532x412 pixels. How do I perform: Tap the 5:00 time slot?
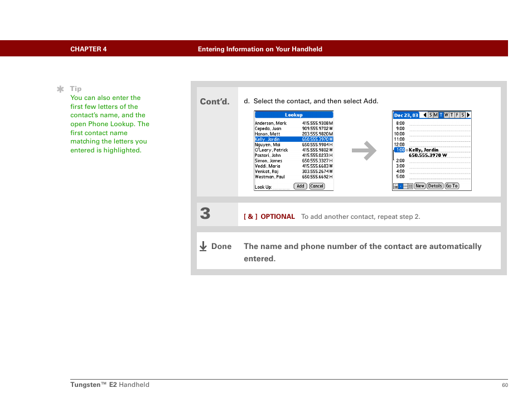pyautogui.click(x=400, y=176)
